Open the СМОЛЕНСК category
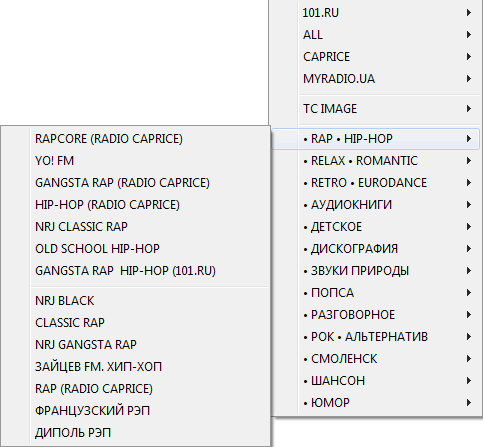 [376, 359]
